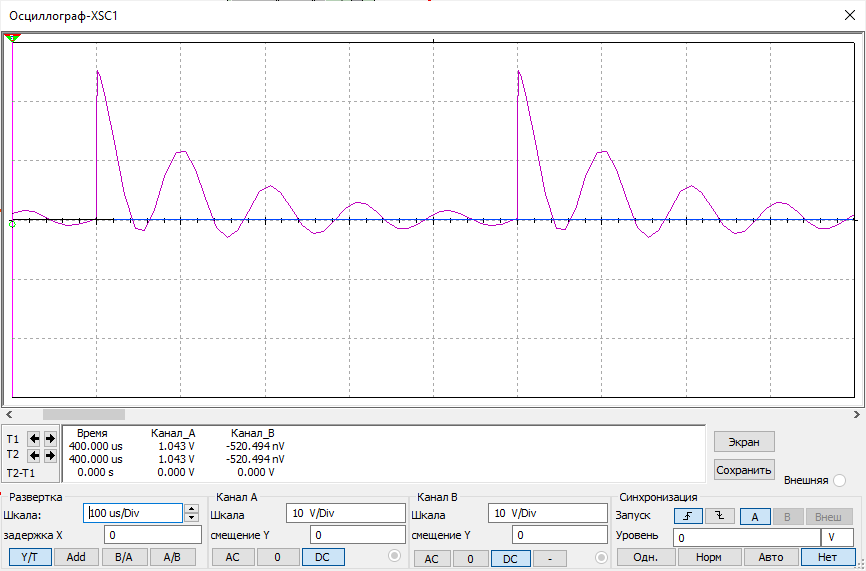Click Сохранить to save oscilloscope data
Viewport: 866px width, 571px height.
pyautogui.click(x=744, y=470)
